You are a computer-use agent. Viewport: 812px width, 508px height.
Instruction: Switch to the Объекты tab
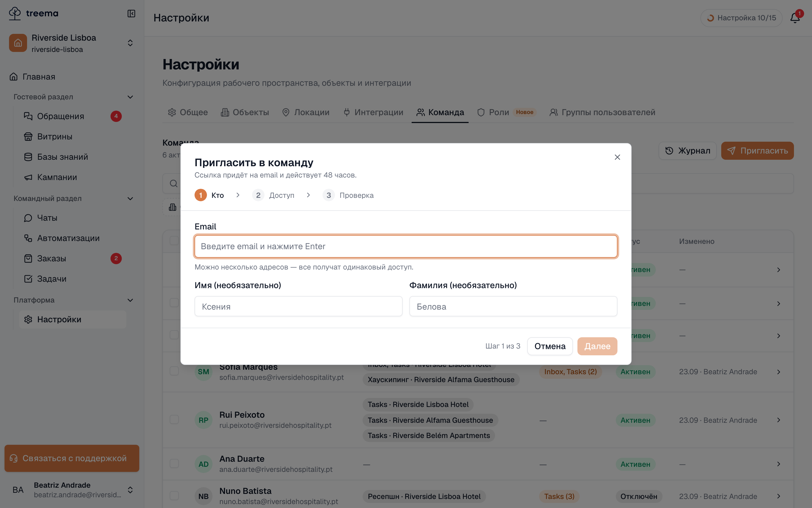click(x=245, y=113)
